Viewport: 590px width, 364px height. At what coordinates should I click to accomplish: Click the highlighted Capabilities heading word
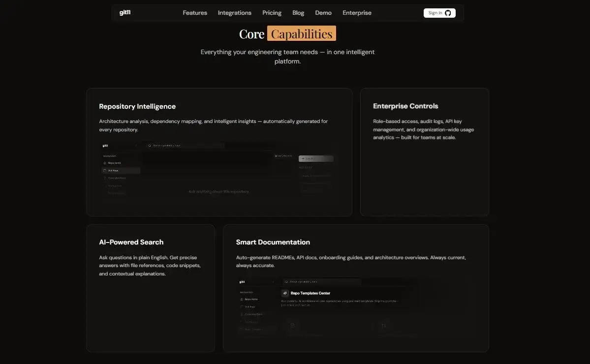[301, 33]
